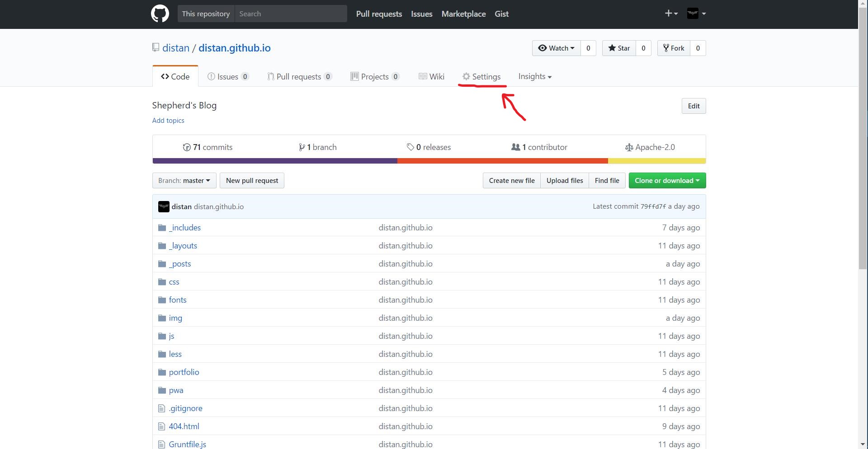Open the 404.html file
868x449 pixels.
pos(184,426)
